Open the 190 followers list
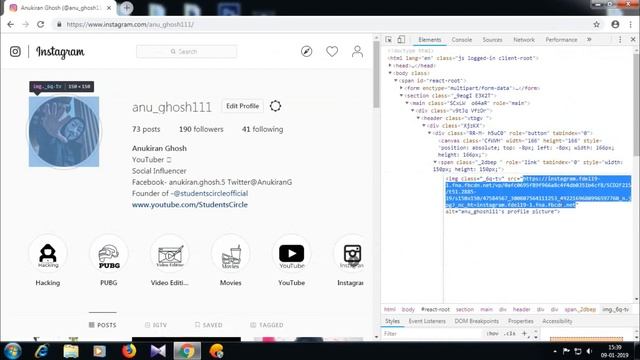The height and width of the screenshot is (360, 640). coord(201,129)
